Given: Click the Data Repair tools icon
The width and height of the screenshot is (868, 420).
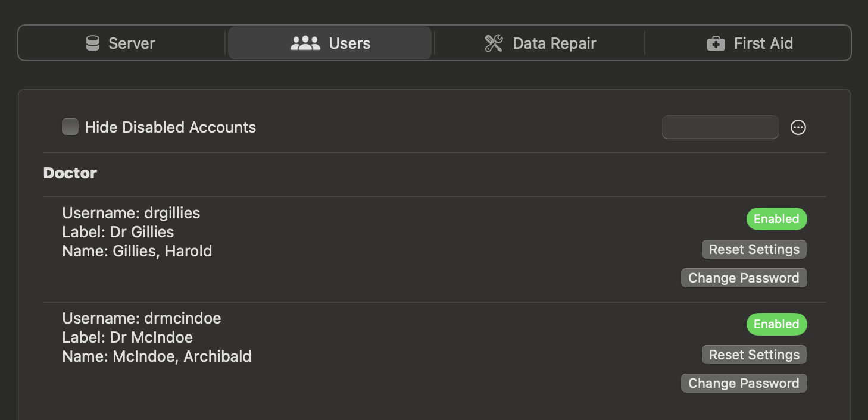Looking at the screenshot, I should [494, 43].
